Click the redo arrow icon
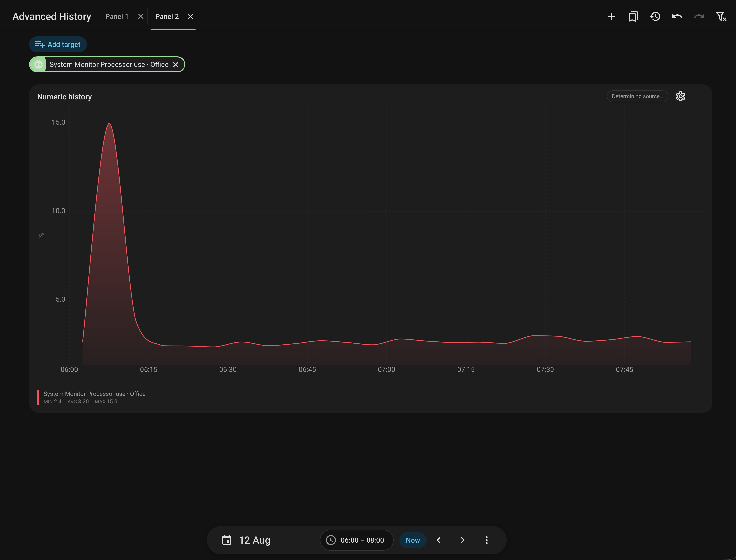Viewport: 736px width, 560px height. click(699, 17)
